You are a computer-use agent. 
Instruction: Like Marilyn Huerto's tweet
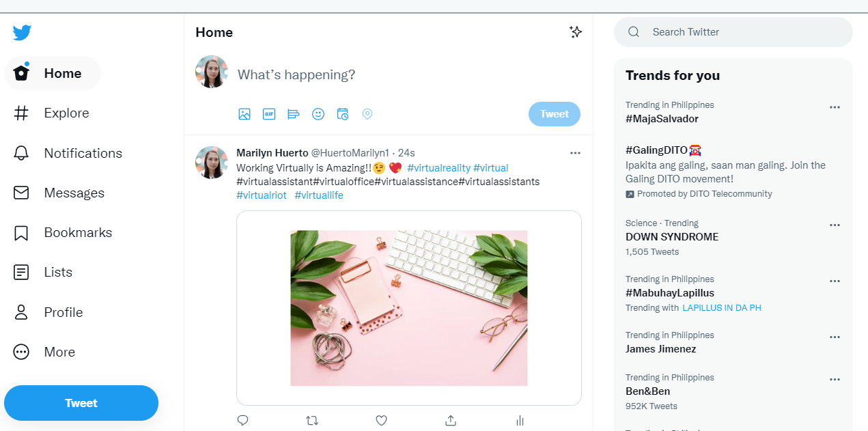[x=382, y=420]
